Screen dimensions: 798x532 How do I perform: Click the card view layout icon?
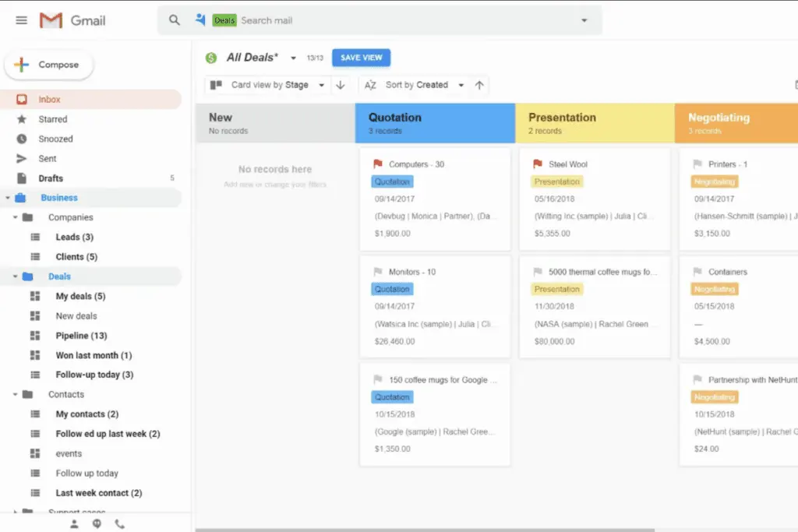click(x=216, y=84)
